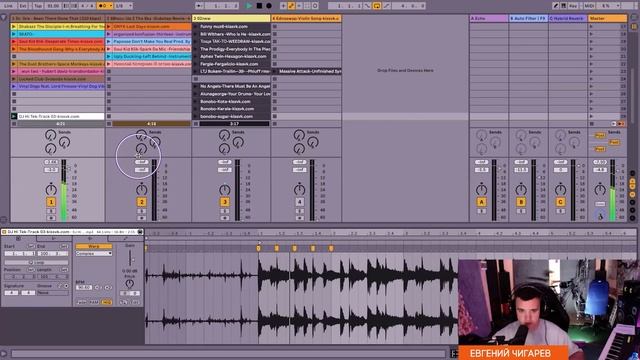
Task: Enable the track 4 activator button
Action: tap(300, 202)
